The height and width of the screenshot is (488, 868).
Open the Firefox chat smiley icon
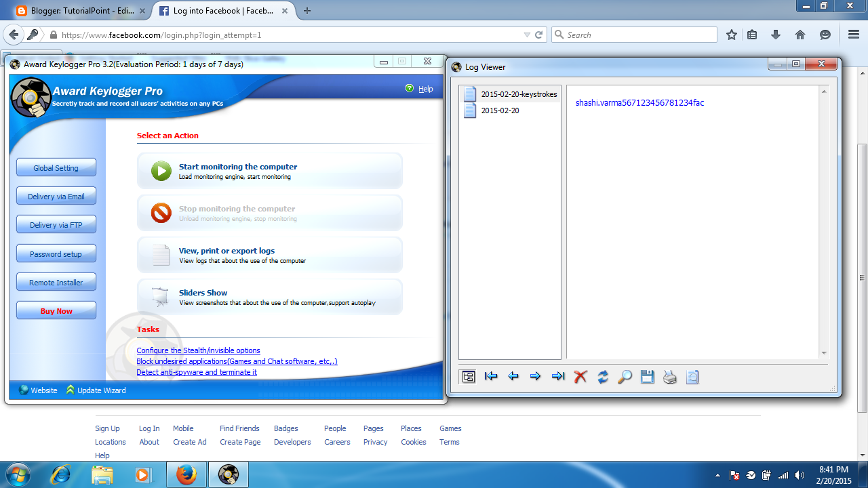pyautogui.click(x=825, y=35)
